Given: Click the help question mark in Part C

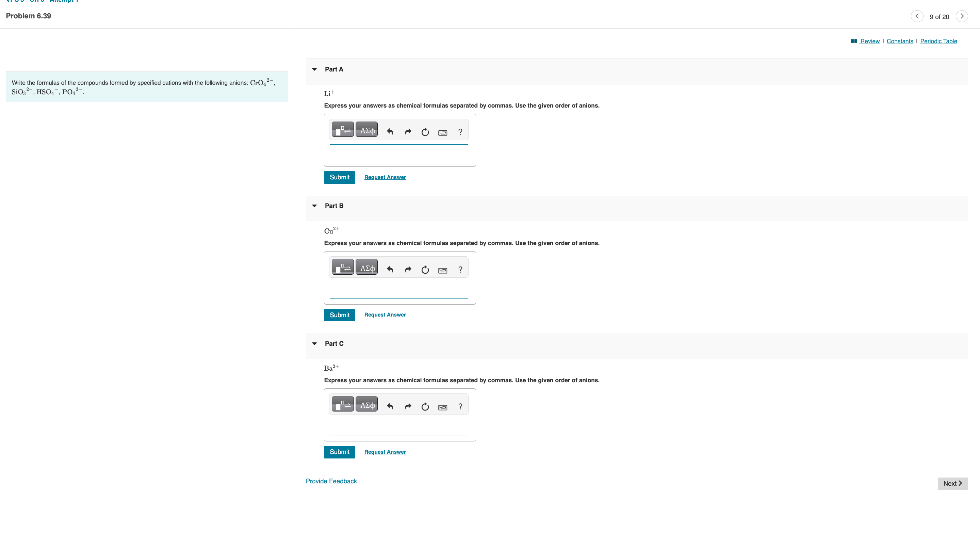Looking at the screenshot, I should click(460, 406).
